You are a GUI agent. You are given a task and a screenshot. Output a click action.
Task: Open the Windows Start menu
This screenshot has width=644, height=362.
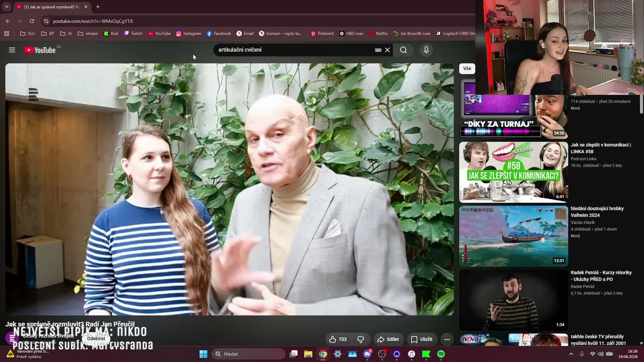pos(203,354)
